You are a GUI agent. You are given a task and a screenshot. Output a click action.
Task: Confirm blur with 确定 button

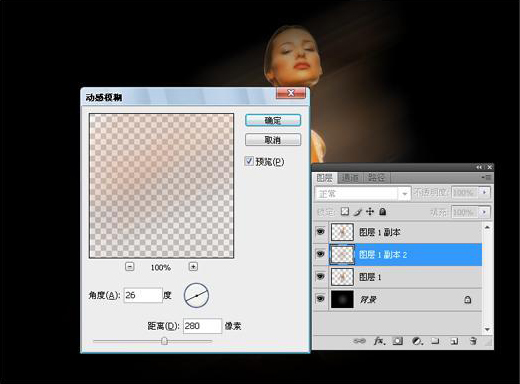tap(273, 120)
